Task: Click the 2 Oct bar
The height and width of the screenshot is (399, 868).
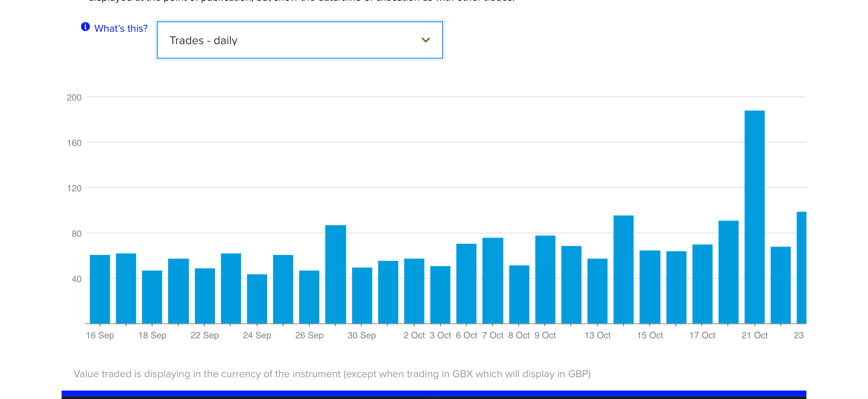Action: [414, 291]
